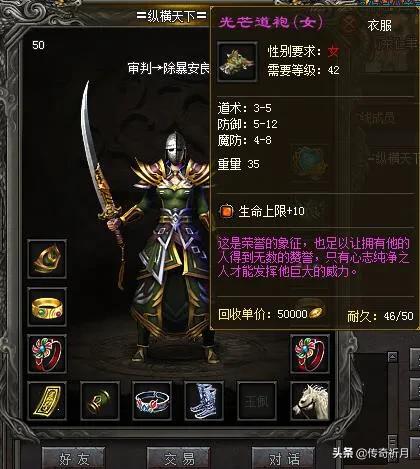Select the white horse mount slot
This screenshot has width=420, height=469.
[x=310, y=401]
